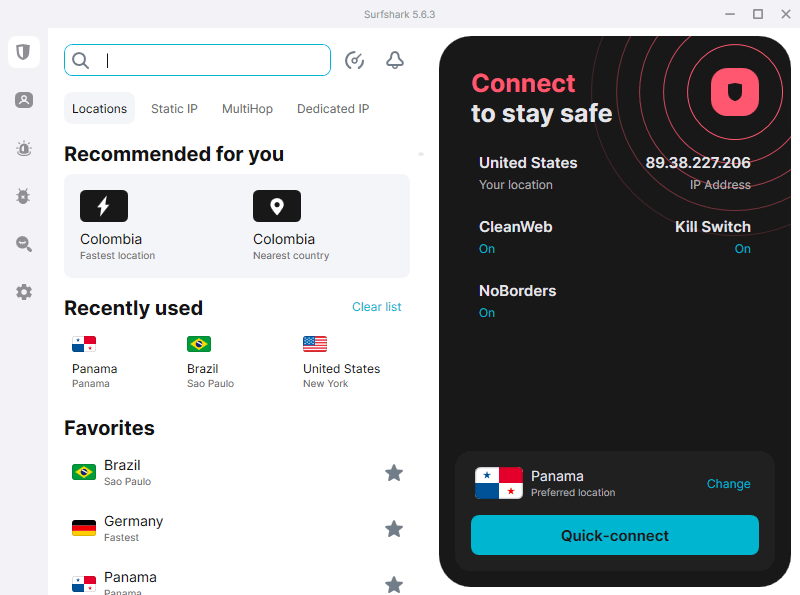The height and width of the screenshot is (595, 800).
Task: Open the VPN shield icon in sidebar
Action: pos(23,52)
